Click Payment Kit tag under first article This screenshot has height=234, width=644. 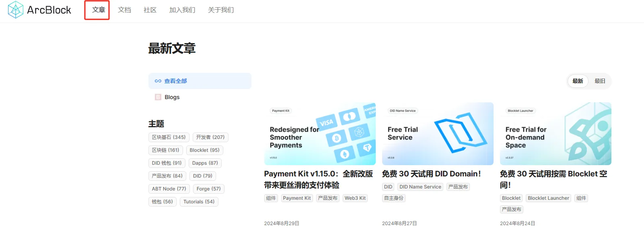(297, 198)
